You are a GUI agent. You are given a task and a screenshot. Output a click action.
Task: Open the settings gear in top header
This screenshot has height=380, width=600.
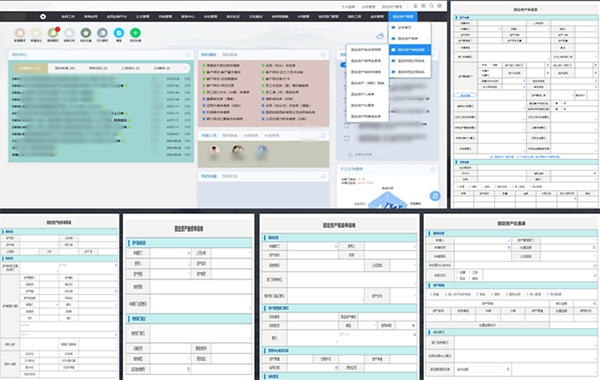pos(439,6)
